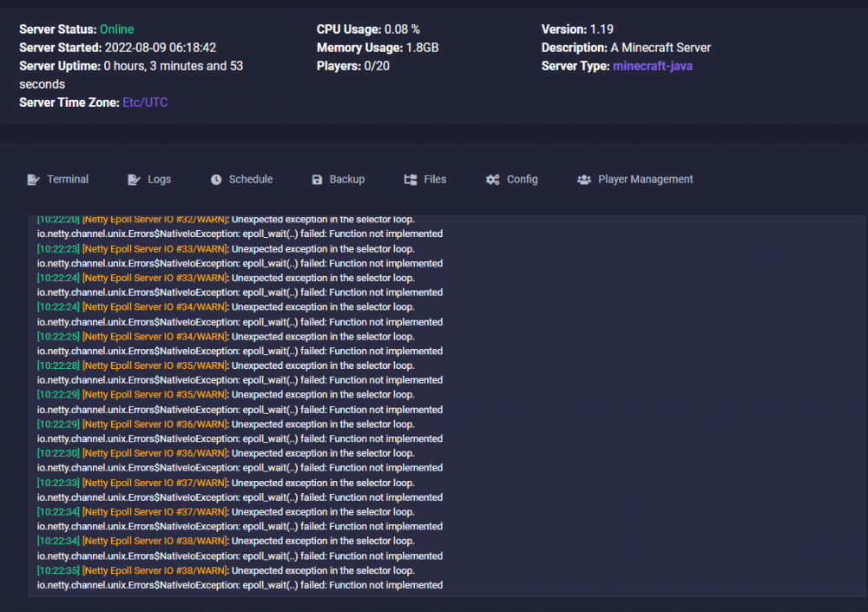Click the [10:22:25] Netty Epoll #34/WARN line
Screen dimensions: 868x612
(226, 336)
